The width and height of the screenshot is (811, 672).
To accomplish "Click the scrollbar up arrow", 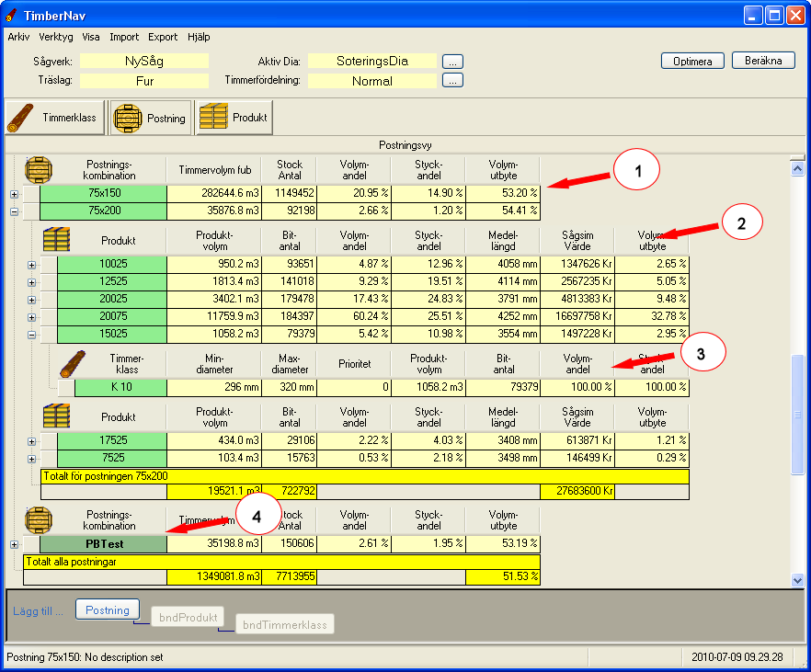I will click(x=797, y=168).
